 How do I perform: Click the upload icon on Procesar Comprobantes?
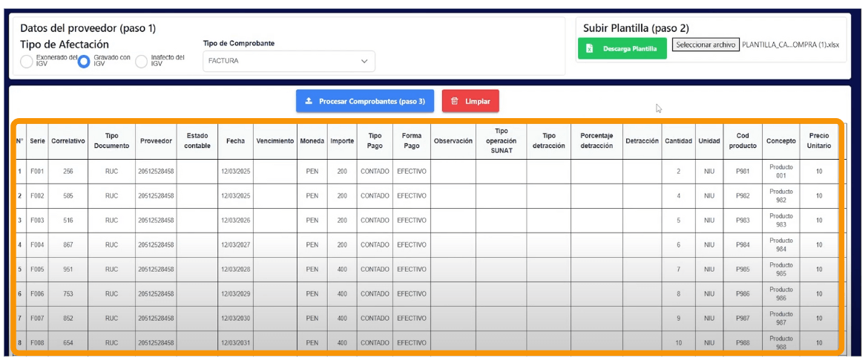pyautogui.click(x=309, y=101)
